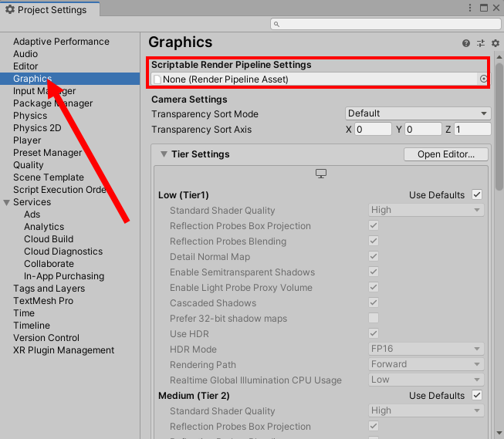Select Script Execution Order category

pos(60,190)
